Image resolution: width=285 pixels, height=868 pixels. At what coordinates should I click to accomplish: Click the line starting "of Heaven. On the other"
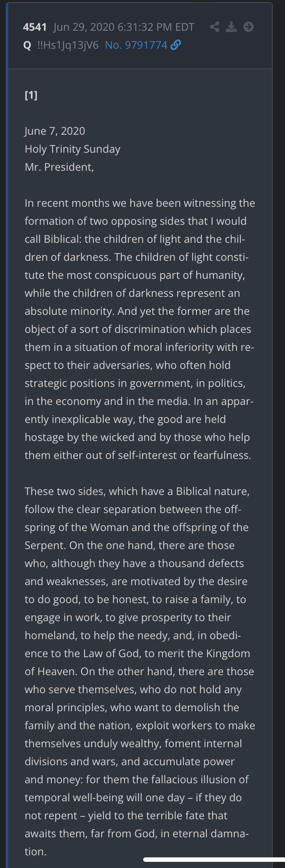pyautogui.click(x=139, y=671)
